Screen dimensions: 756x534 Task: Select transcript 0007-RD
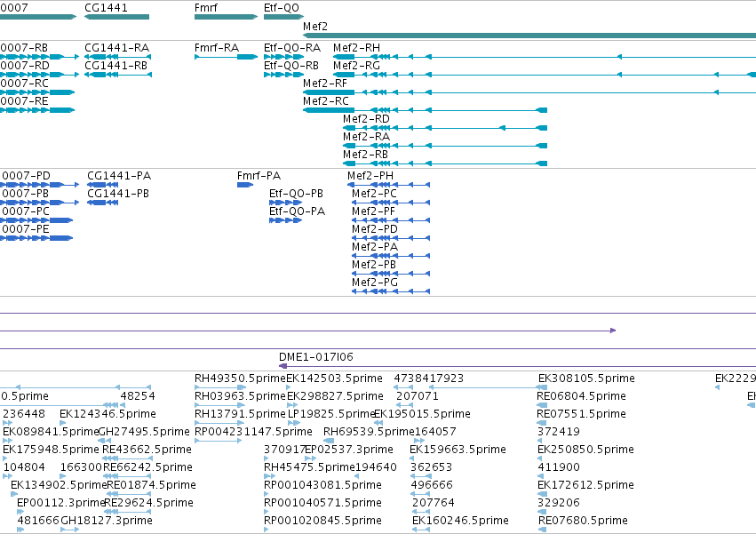coord(25,66)
